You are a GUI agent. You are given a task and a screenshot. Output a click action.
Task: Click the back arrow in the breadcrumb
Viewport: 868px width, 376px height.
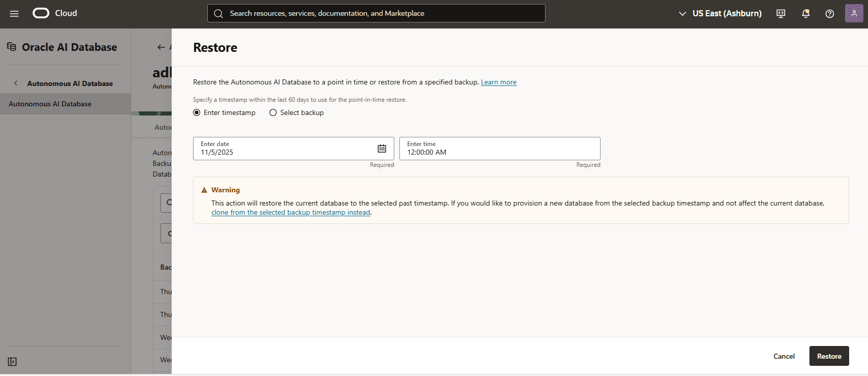161,47
